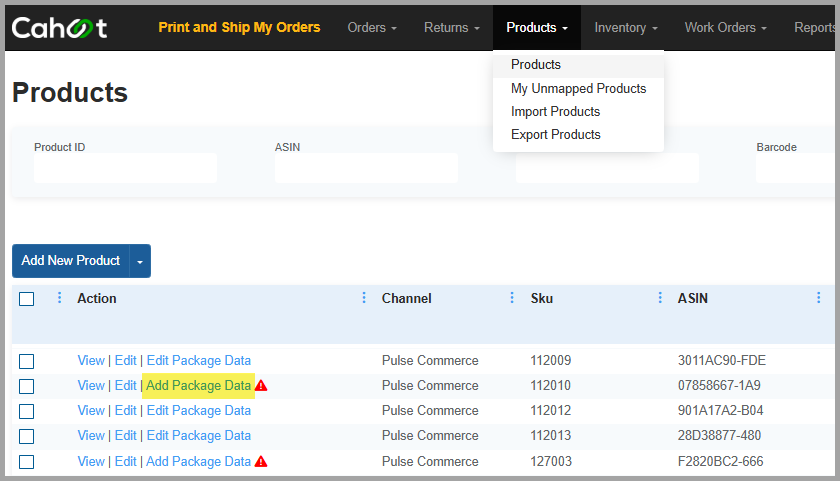This screenshot has height=481, width=840.
Task: Open the Returns dropdown menu
Action: [x=452, y=27]
